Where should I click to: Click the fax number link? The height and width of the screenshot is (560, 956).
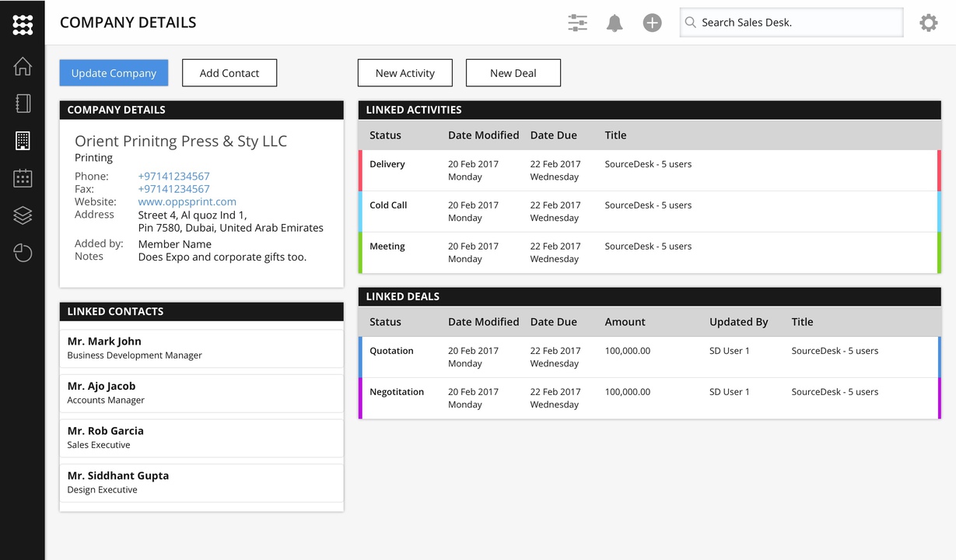pyautogui.click(x=173, y=188)
